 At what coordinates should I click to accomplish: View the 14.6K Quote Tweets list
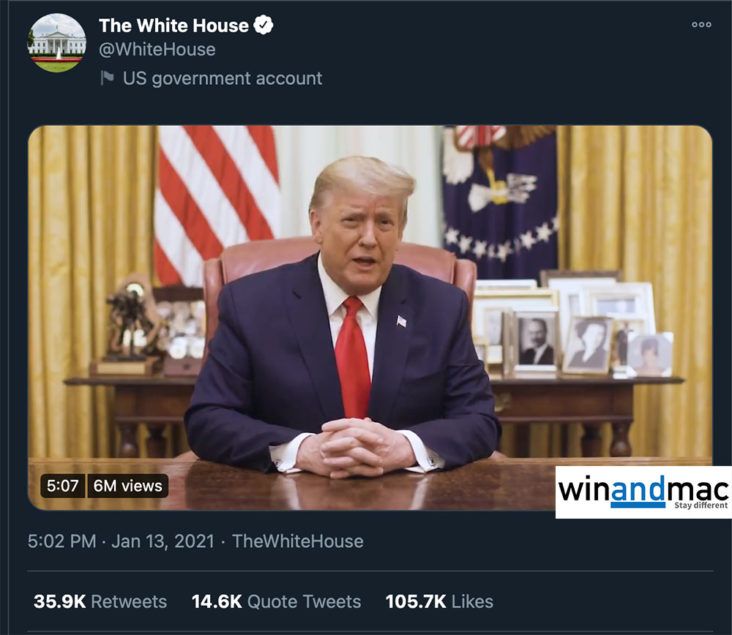pos(276,601)
